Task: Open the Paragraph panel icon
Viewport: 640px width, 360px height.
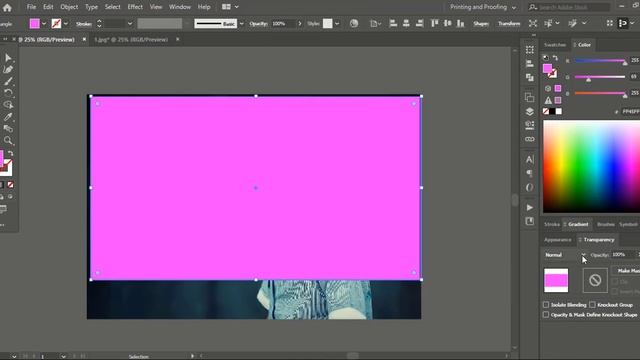Action: pyautogui.click(x=530, y=173)
